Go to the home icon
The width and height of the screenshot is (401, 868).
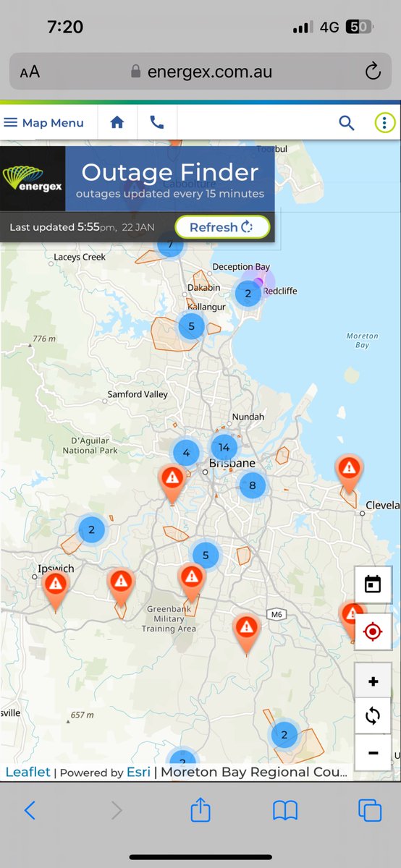[x=117, y=123]
